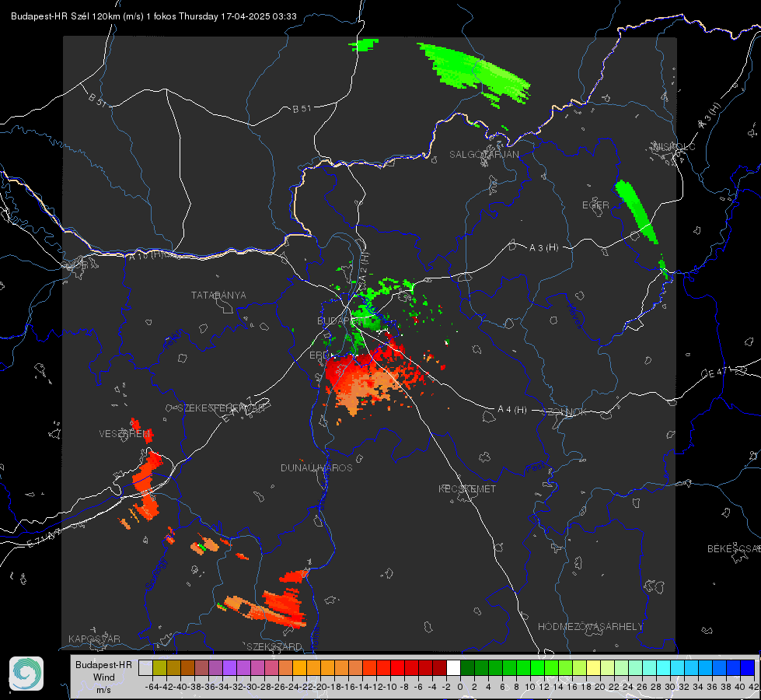Click the legend value '0'
The width and height of the screenshot is (761, 700).
coord(460,687)
